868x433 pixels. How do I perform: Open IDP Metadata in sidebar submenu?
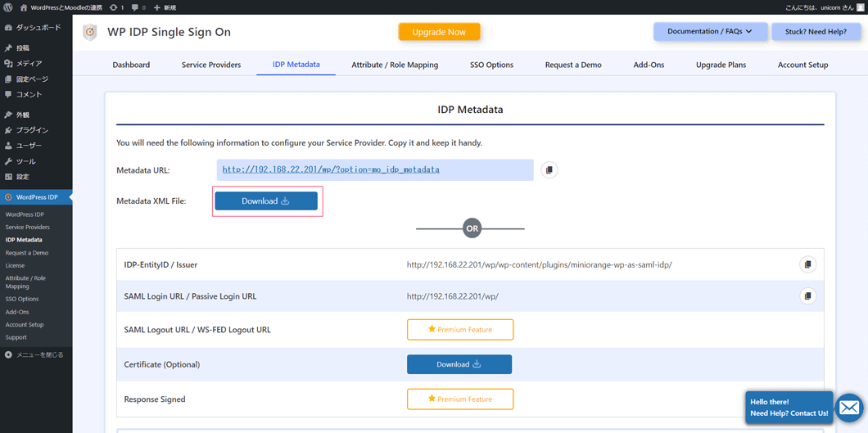click(x=24, y=240)
